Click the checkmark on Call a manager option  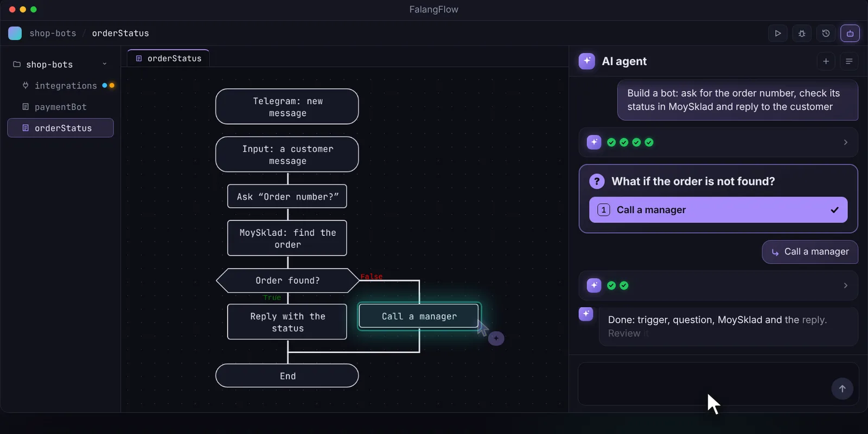click(834, 210)
